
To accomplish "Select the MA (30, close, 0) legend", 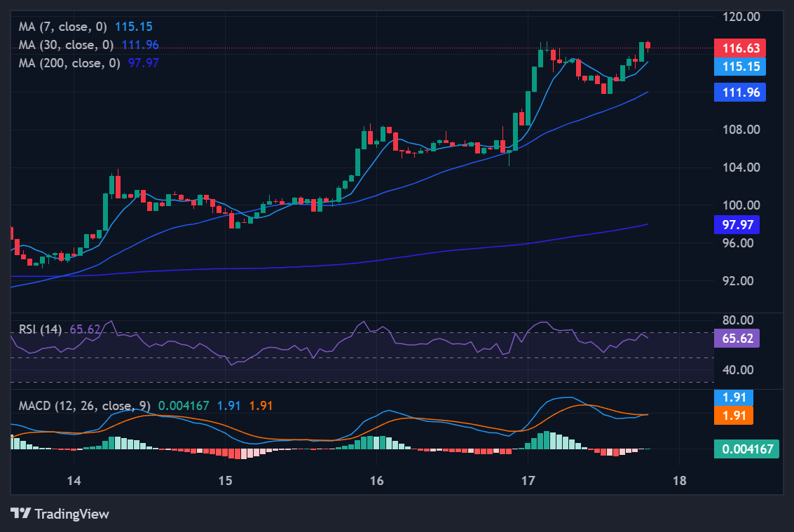I will tap(67, 45).
